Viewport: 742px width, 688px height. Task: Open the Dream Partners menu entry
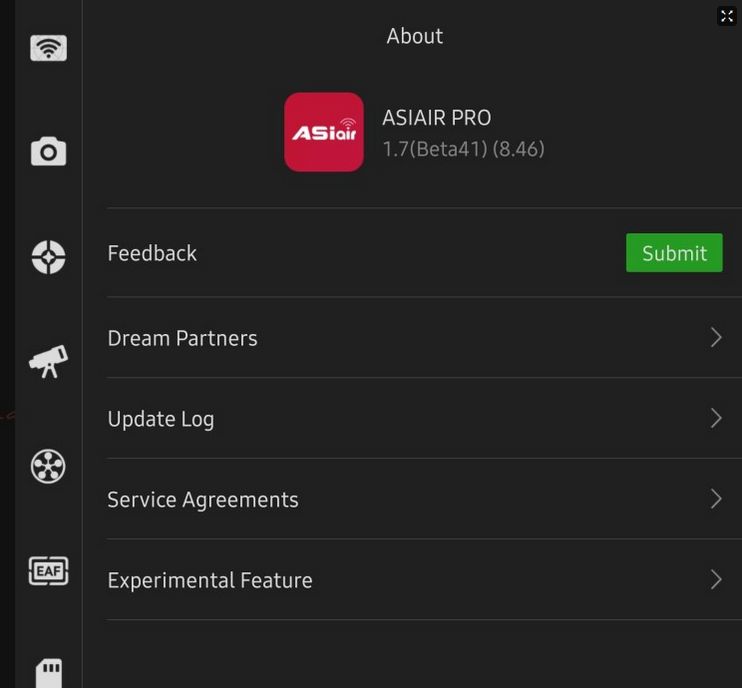click(182, 338)
